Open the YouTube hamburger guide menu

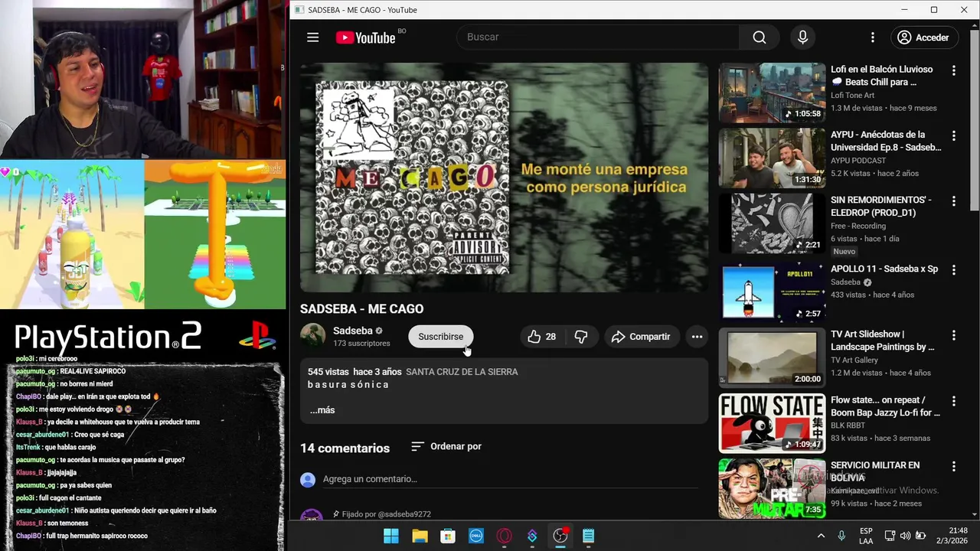point(312,37)
